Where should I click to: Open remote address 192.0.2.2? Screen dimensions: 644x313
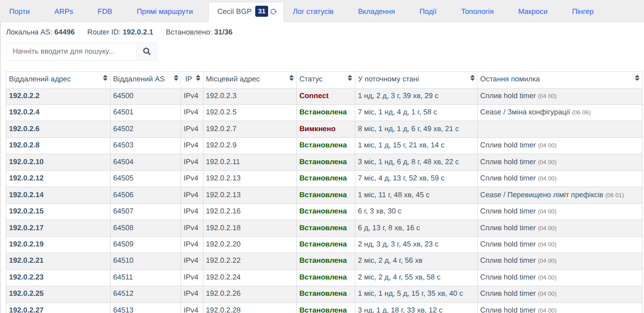pyautogui.click(x=24, y=96)
